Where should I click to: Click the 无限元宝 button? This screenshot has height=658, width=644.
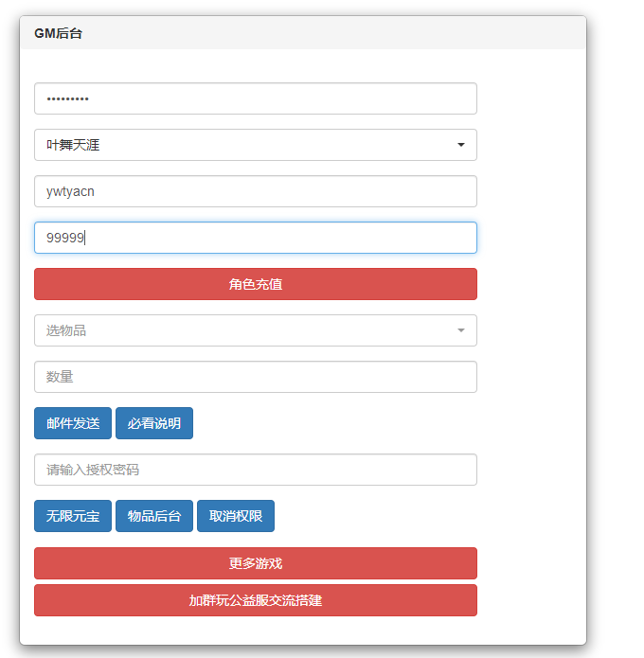coord(73,516)
